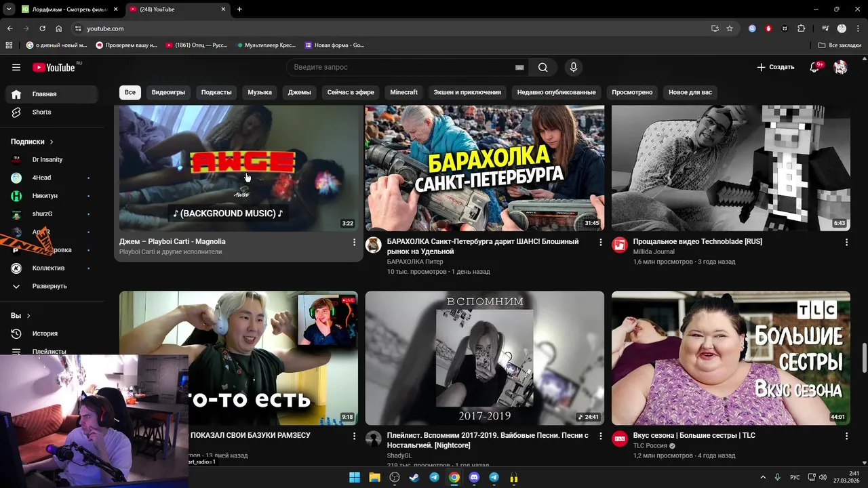The width and height of the screenshot is (868, 488).
Task: Select the Все filter chip
Action: tap(130, 92)
